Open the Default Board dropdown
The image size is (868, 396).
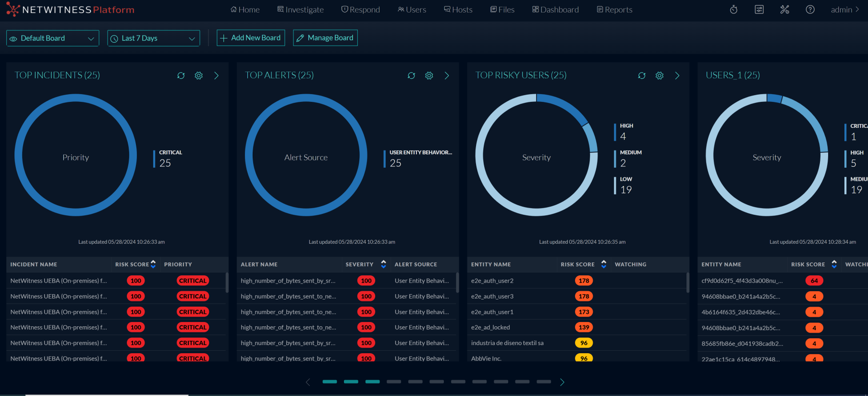point(53,38)
